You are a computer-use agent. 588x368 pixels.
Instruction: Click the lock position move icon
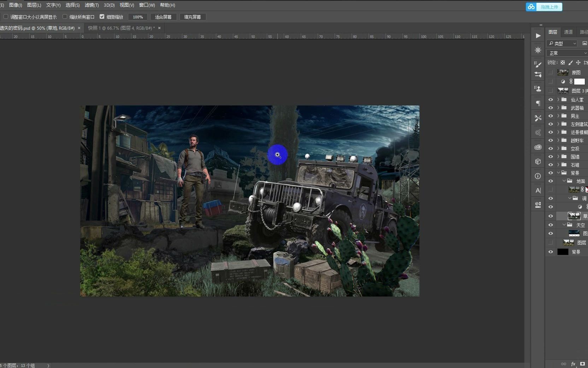click(x=578, y=63)
